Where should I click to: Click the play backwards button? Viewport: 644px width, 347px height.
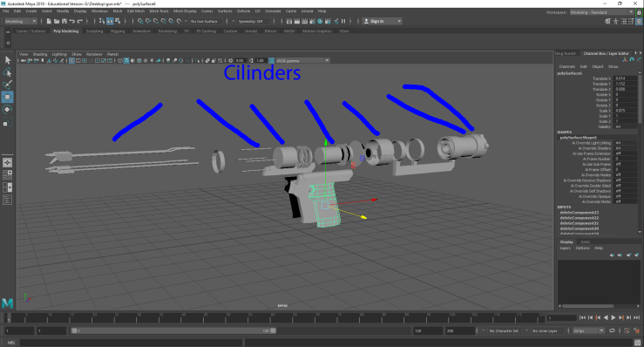click(x=606, y=317)
